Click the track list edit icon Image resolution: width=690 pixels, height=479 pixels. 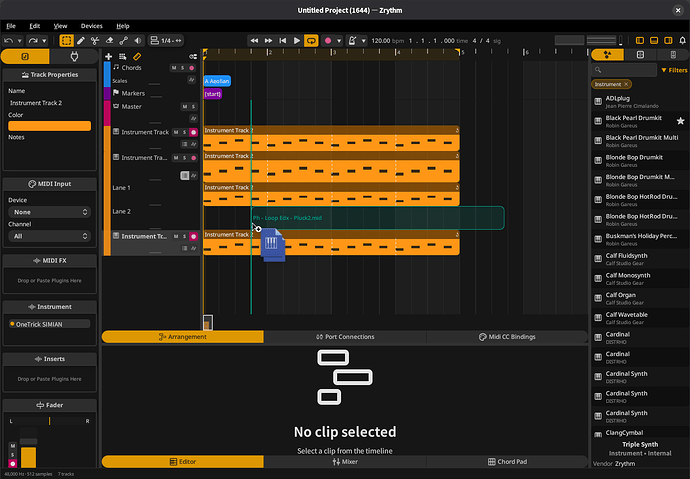(123, 57)
